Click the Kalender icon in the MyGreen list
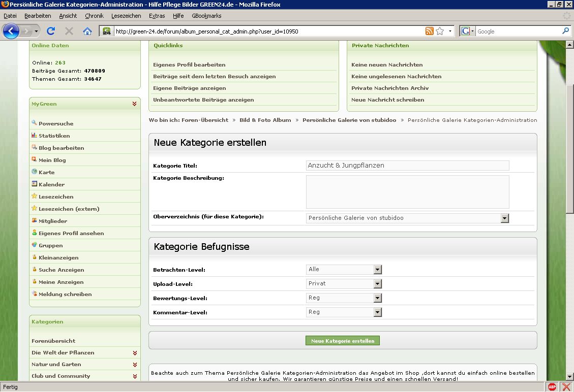 pos(34,184)
